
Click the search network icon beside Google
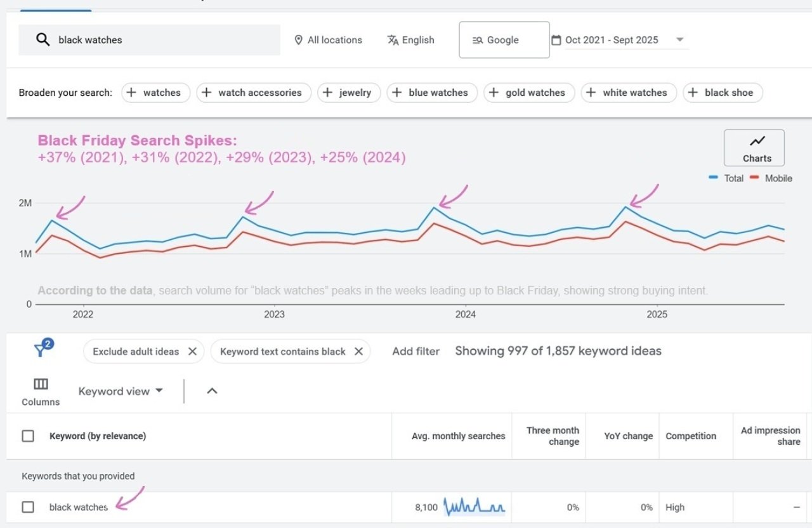(479, 39)
